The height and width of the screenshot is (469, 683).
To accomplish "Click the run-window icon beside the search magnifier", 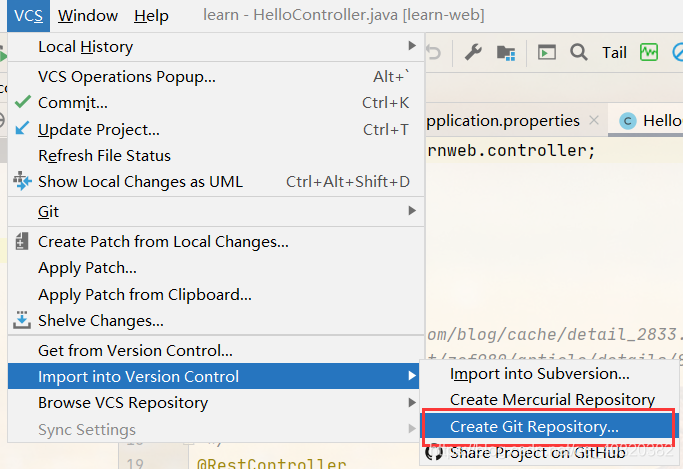I will pyautogui.click(x=546, y=53).
